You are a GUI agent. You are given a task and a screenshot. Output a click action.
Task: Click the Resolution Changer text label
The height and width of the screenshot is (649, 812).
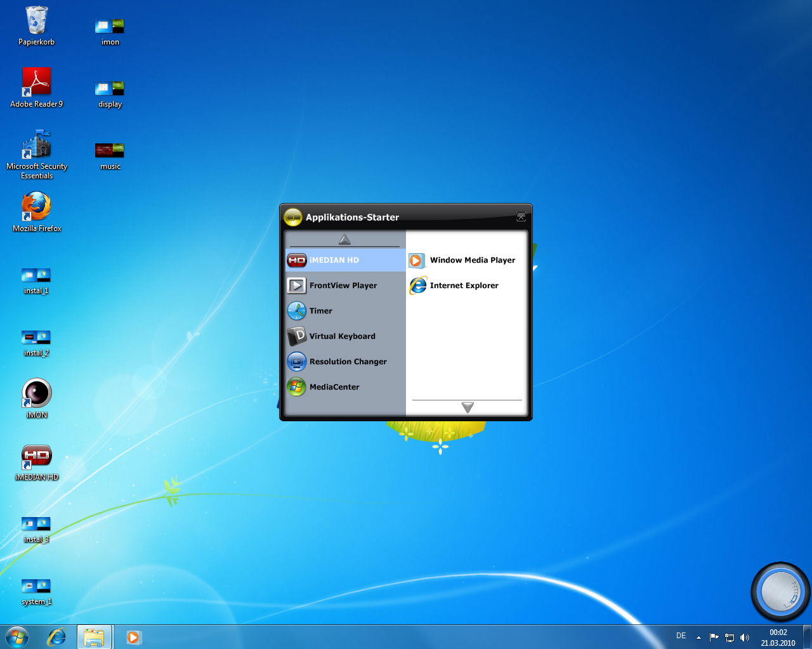point(348,362)
